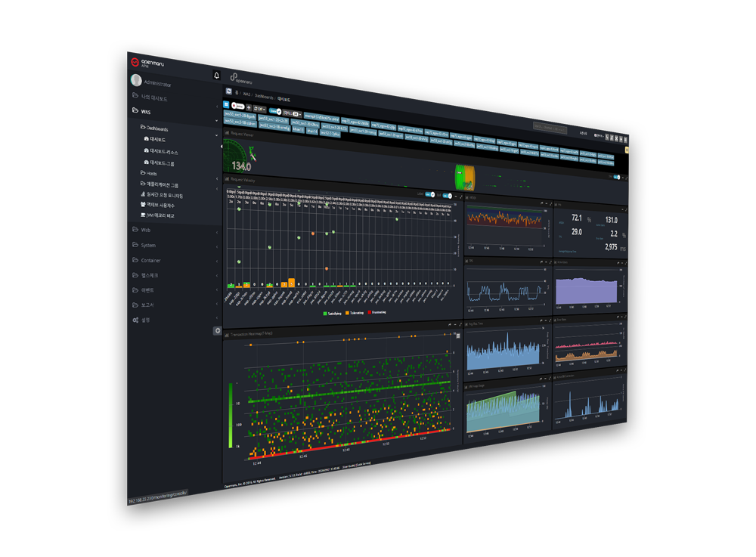Click the notification bell icon

217,76
